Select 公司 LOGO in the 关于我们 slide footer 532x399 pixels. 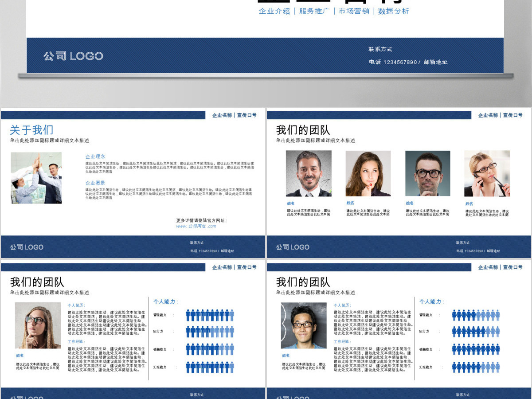point(27,247)
